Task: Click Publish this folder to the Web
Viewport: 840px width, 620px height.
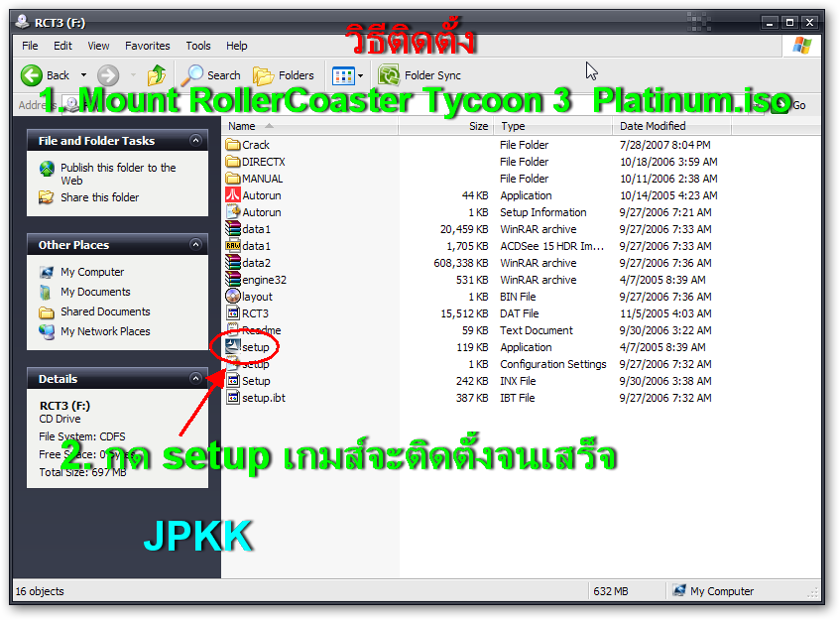Action: pos(118,174)
